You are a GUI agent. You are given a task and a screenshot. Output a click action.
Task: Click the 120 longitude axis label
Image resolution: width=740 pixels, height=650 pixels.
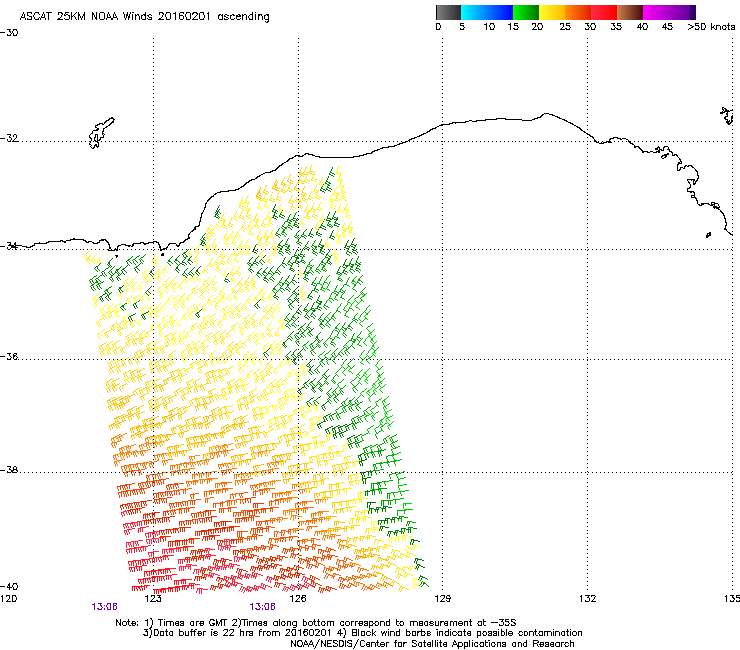coord(8,599)
